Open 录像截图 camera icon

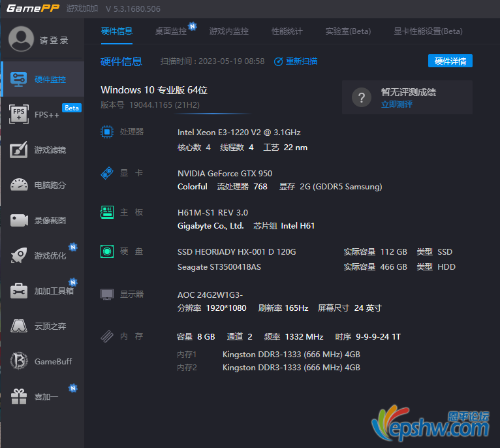pyautogui.click(x=19, y=220)
